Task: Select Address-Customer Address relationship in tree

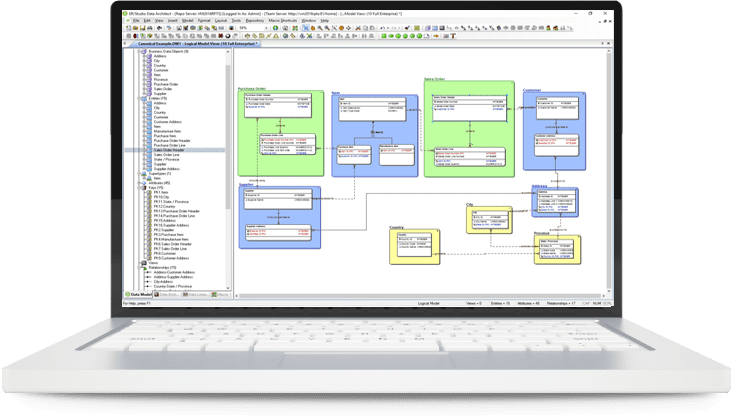Action: pos(174,272)
